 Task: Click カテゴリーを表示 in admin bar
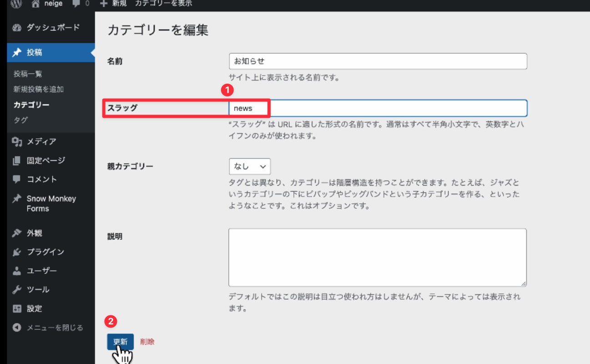coord(163,4)
